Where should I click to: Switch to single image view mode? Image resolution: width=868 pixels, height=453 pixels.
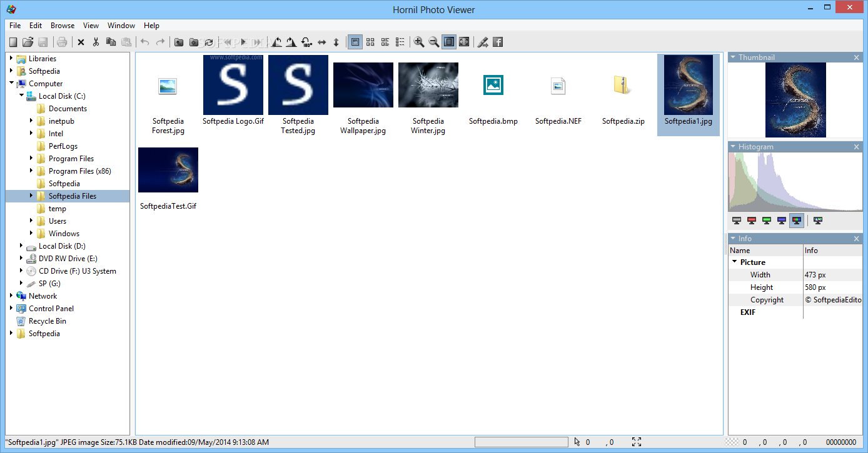(355, 42)
